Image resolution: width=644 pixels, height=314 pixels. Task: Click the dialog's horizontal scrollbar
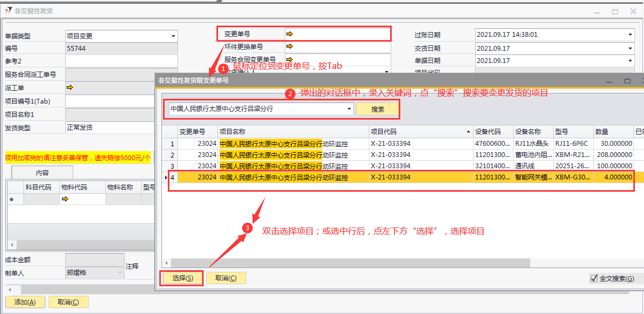(347, 263)
